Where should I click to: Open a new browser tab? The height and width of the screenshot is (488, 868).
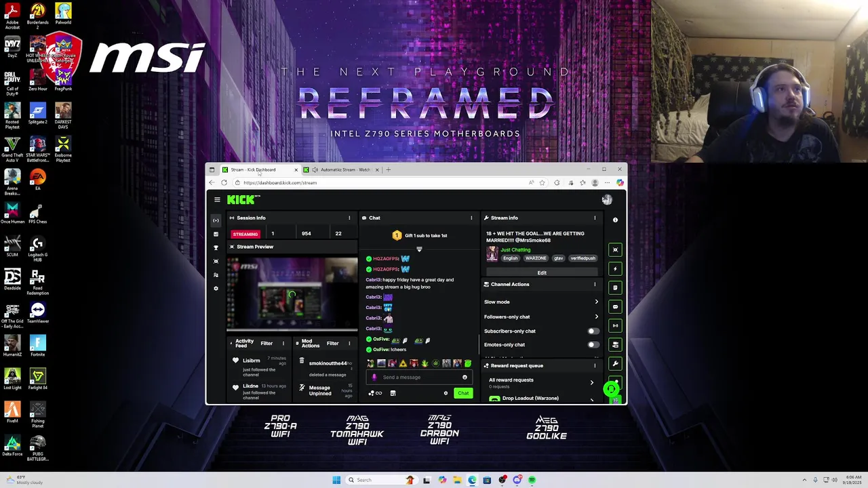(x=388, y=169)
